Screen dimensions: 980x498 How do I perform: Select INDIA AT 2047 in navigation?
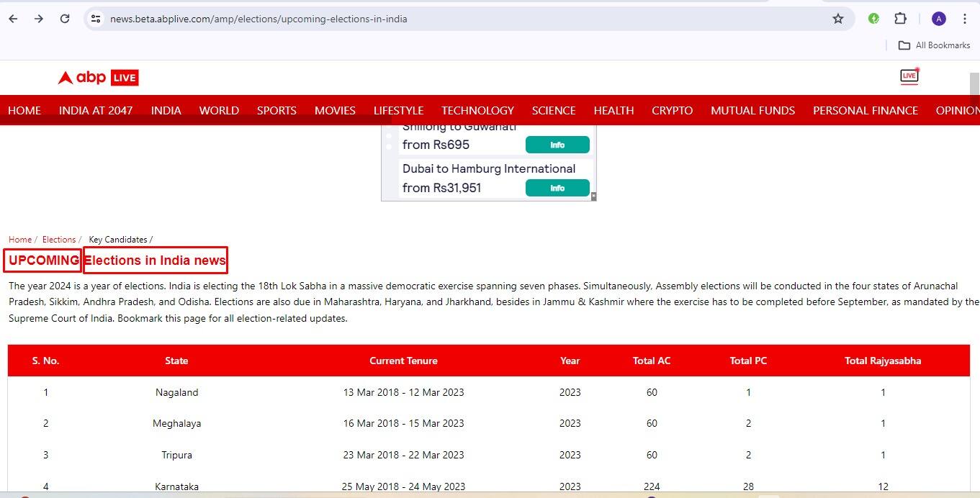click(x=96, y=110)
